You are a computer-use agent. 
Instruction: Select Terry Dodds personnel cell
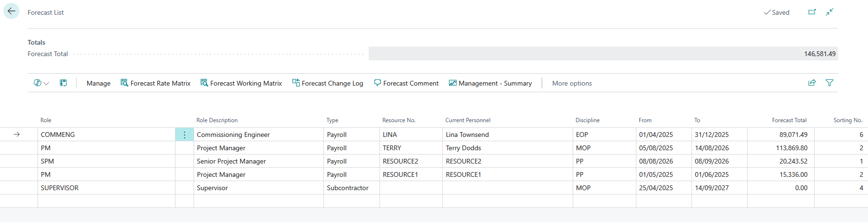463,148
